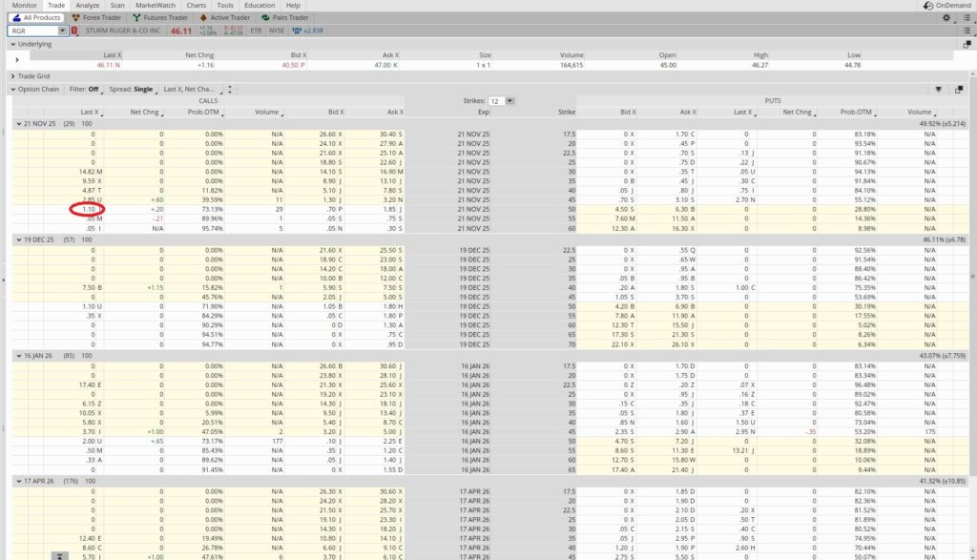This screenshot has height=560, width=977.
Task: Click the circled 1.10 call last price
Action: click(86, 208)
